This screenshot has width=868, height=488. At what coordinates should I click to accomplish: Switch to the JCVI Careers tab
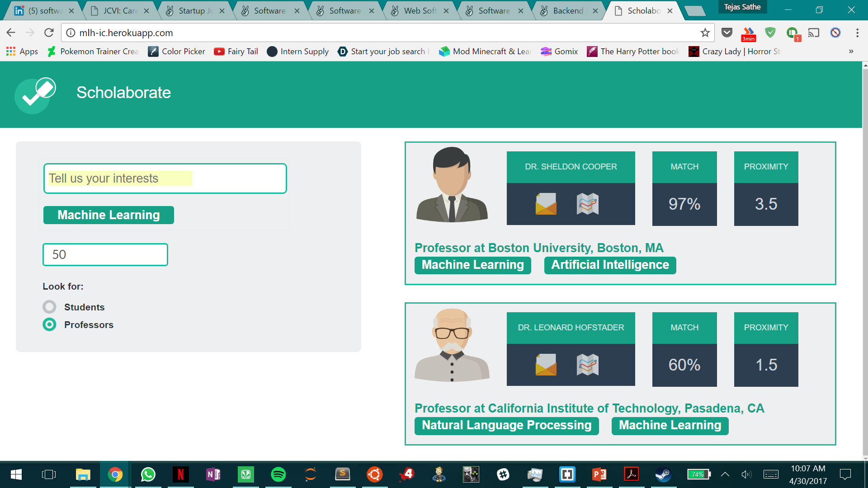point(120,11)
